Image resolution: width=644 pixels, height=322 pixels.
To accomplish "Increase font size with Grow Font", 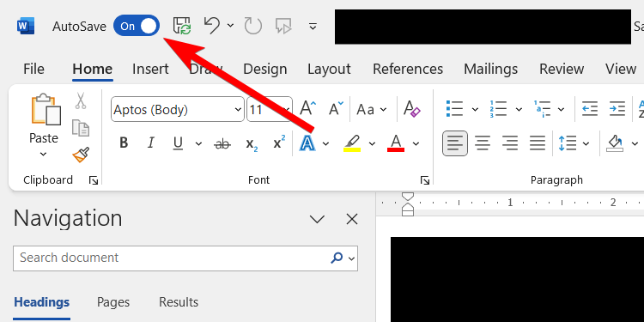I will point(308,109).
